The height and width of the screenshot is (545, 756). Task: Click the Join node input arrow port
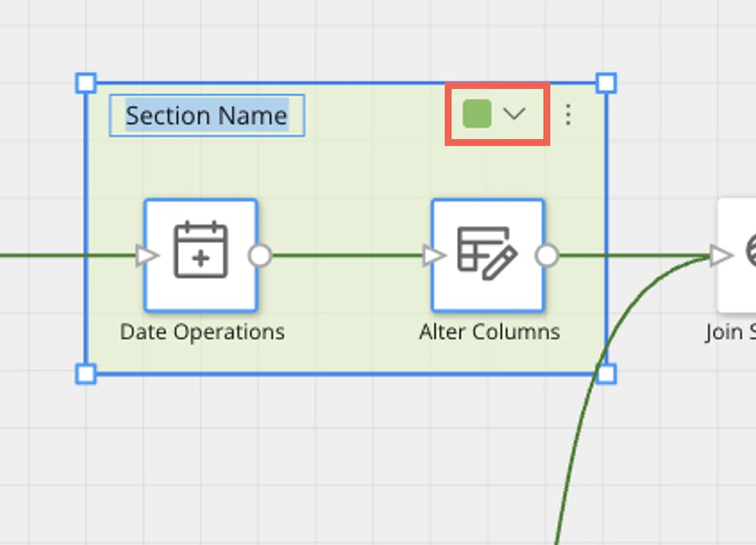(x=721, y=256)
